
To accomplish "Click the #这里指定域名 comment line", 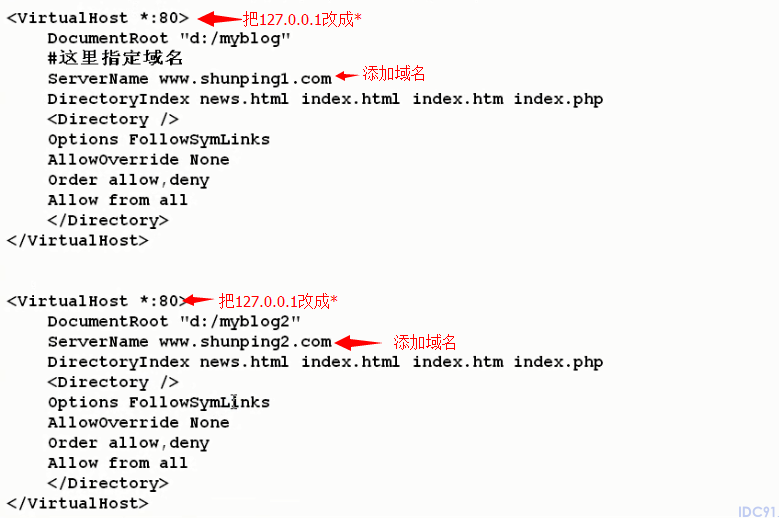I will 115,58.
